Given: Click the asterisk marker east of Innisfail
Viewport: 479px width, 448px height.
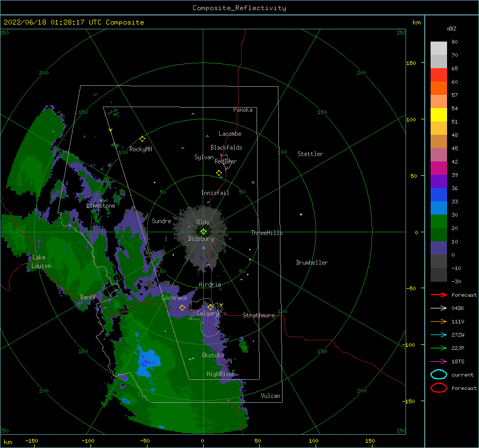Looking at the screenshot, I should (253, 183).
